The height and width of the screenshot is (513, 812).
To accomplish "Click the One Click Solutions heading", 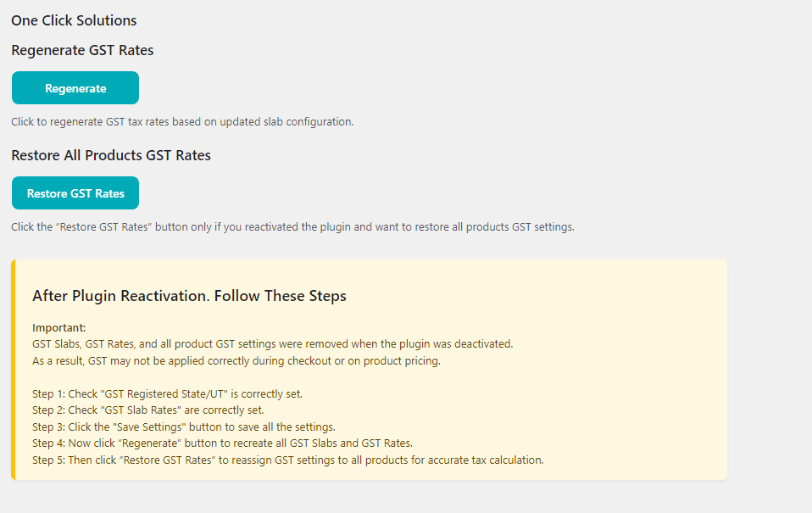I will coord(74,20).
